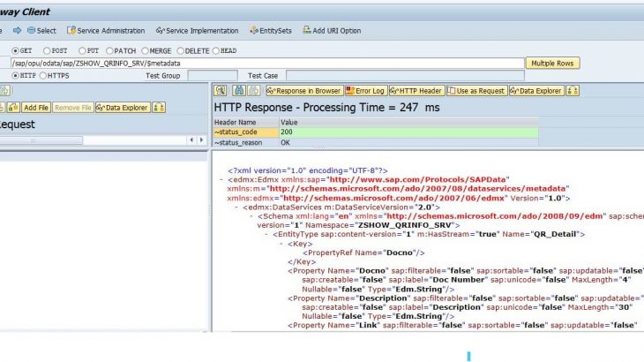The width and height of the screenshot is (644, 362).
Task: Select the MERGE method radio button
Action: tap(145, 50)
